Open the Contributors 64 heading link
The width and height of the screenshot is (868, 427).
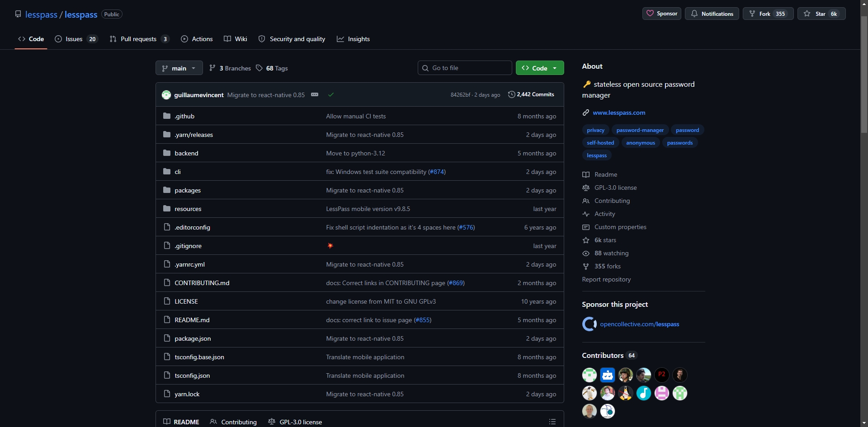pos(609,355)
